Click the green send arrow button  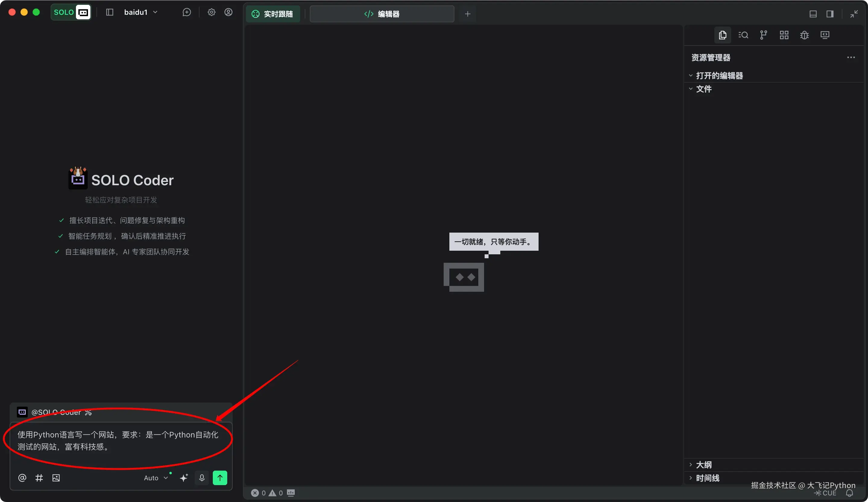220,478
